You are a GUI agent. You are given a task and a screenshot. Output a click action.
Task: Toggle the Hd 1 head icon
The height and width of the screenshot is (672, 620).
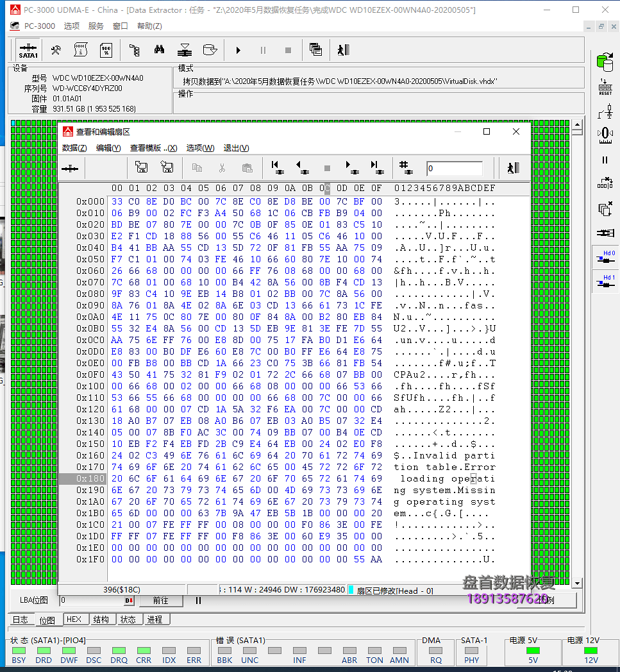[605, 281]
